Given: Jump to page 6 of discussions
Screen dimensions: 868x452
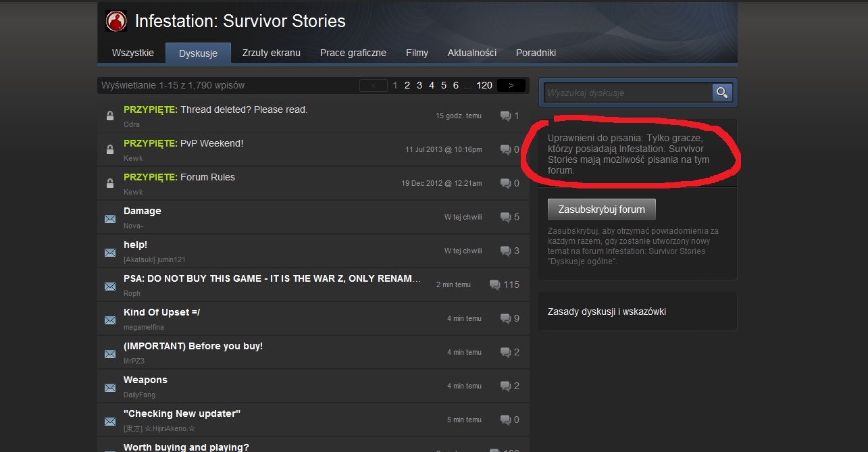Looking at the screenshot, I should point(456,85).
